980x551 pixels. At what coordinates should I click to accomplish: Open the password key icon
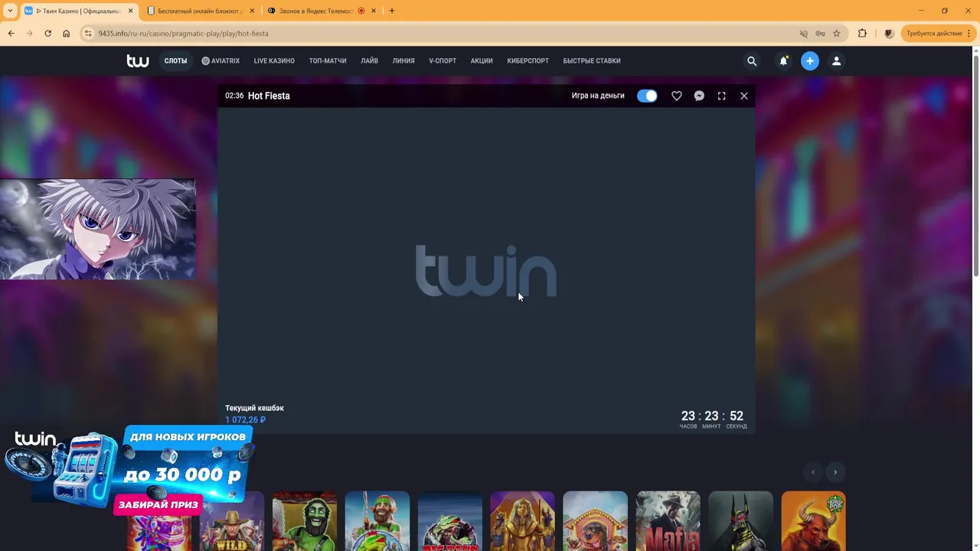click(x=820, y=34)
